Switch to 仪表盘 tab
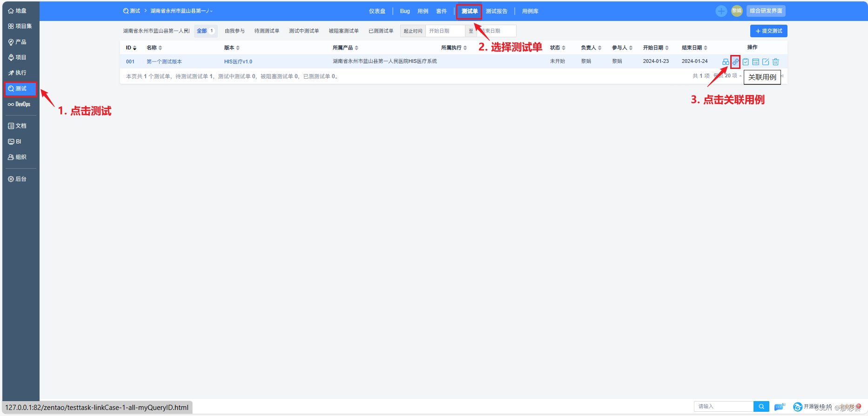Viewport: 868px width, 416px height. point(377,11)
